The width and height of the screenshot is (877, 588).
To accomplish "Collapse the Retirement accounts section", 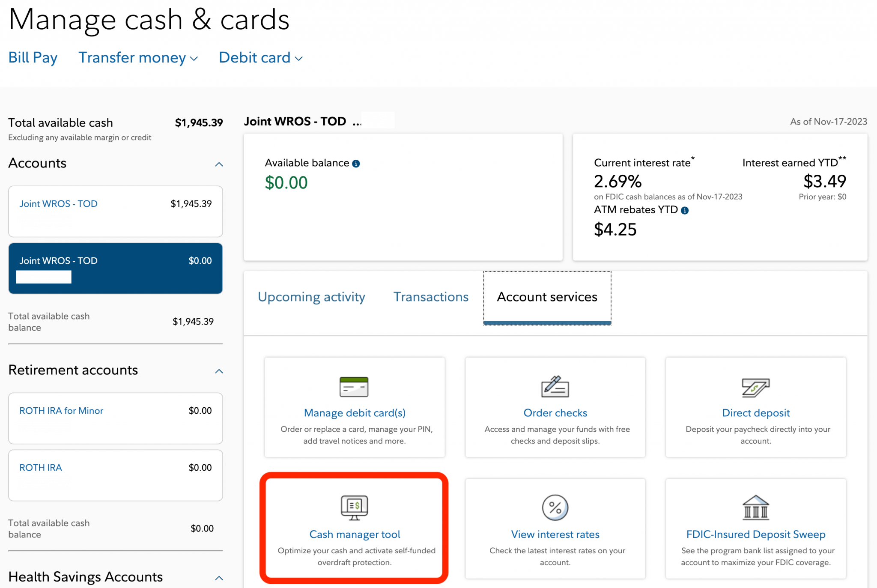I will point(219,371).
